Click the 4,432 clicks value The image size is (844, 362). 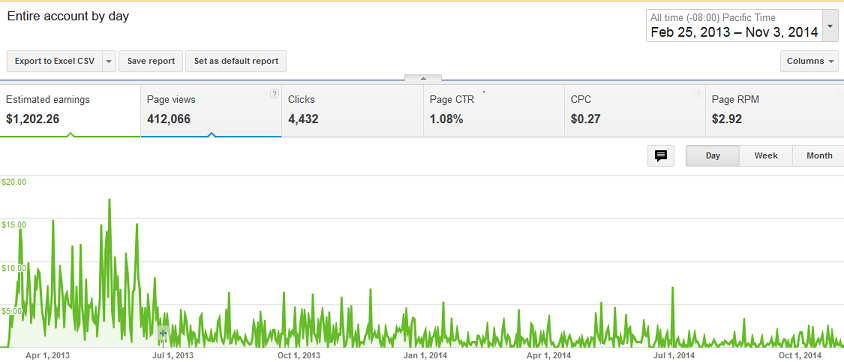303,119
